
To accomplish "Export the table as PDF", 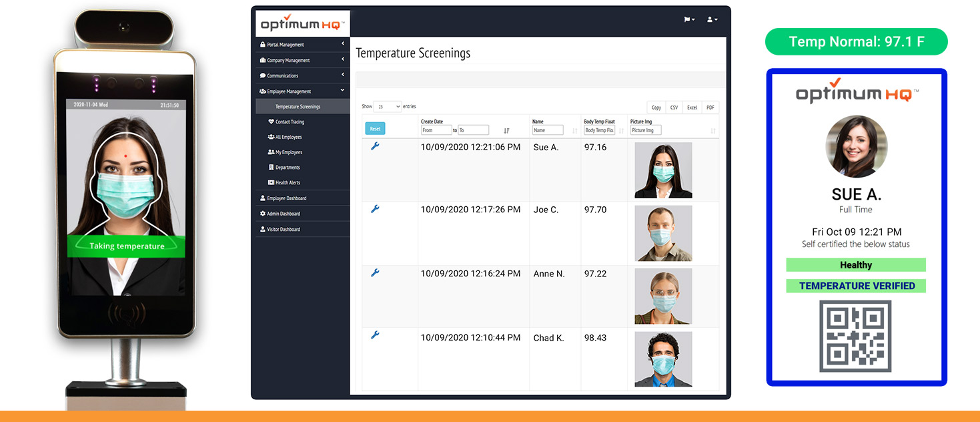I will pyautogui.click(x=710, y=108).
